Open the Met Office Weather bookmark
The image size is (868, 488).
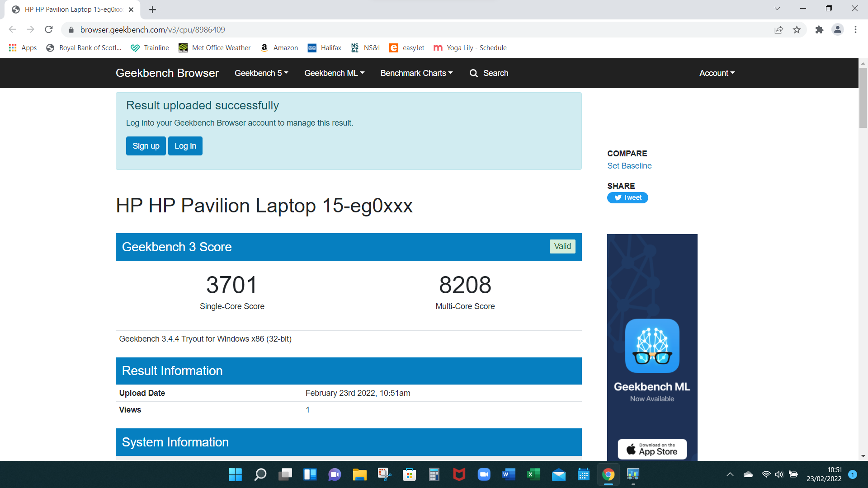click(215, 48)
